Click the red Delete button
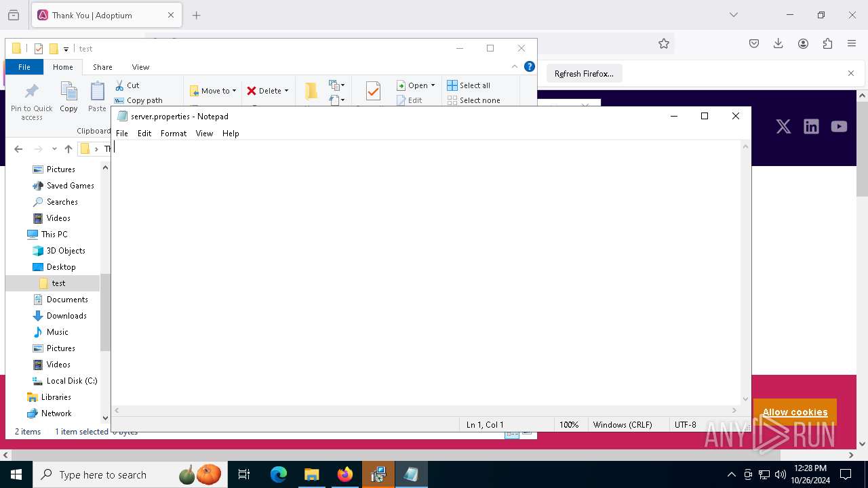The height and width of the screenshot is (488, 868). [264, 91]
